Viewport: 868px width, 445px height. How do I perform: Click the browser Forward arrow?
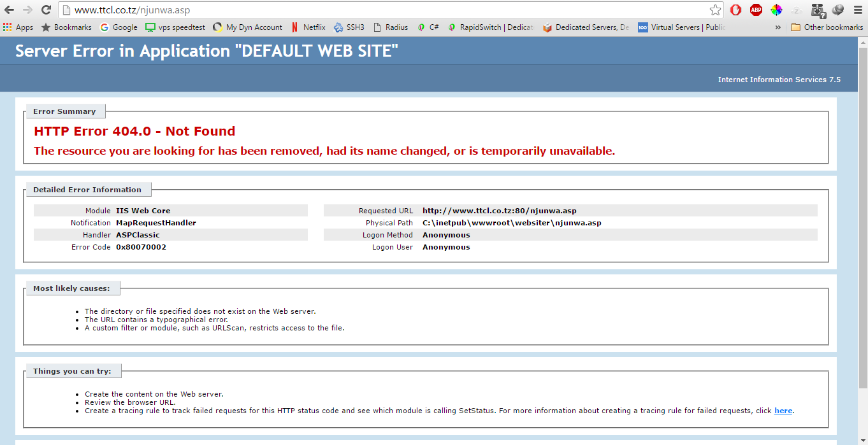pyautogui.click(x=27, y=10)
